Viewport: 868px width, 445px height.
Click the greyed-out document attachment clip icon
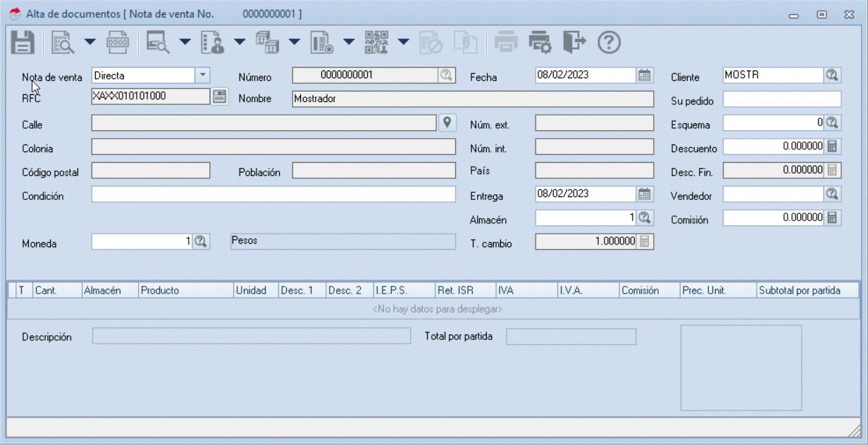465,42
